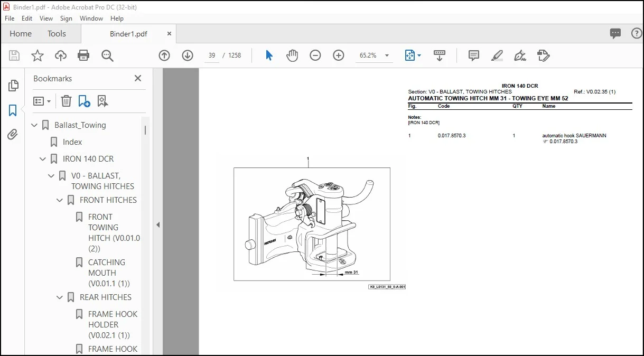Open the File menu
Image resolution: width=644 pixels, height=356 pixels.
click(10, 18)
